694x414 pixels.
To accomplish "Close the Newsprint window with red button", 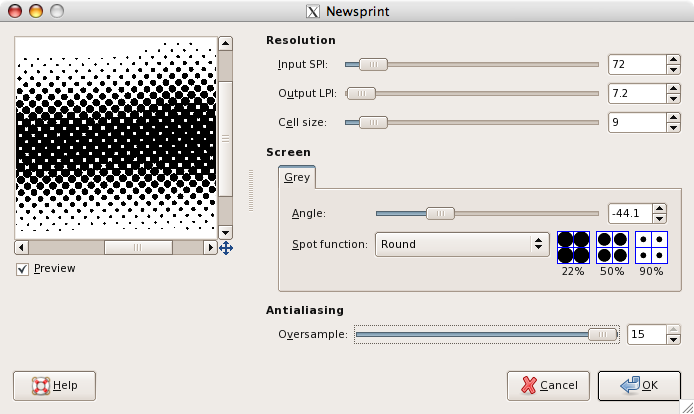I will tap(15, 11).
